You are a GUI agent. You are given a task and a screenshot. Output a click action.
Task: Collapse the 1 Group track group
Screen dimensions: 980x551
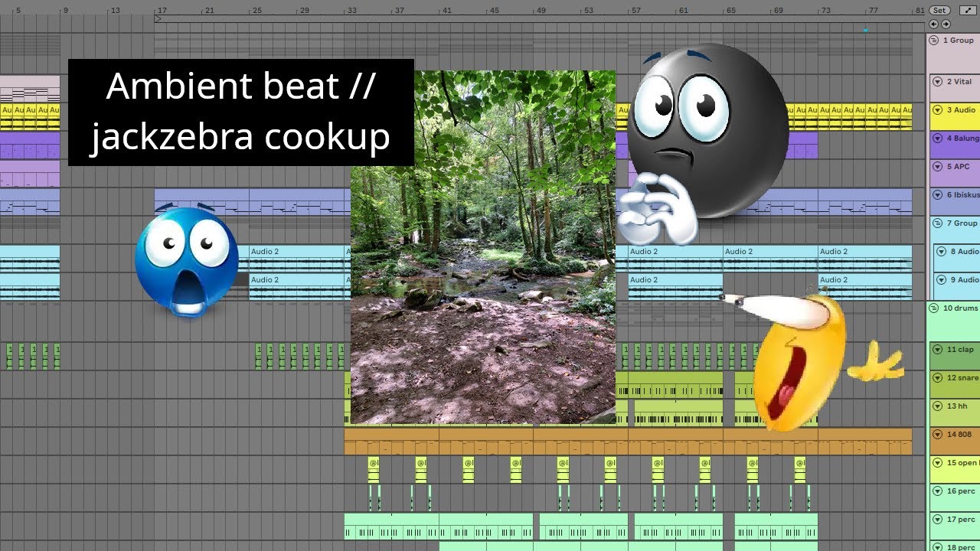934,40
